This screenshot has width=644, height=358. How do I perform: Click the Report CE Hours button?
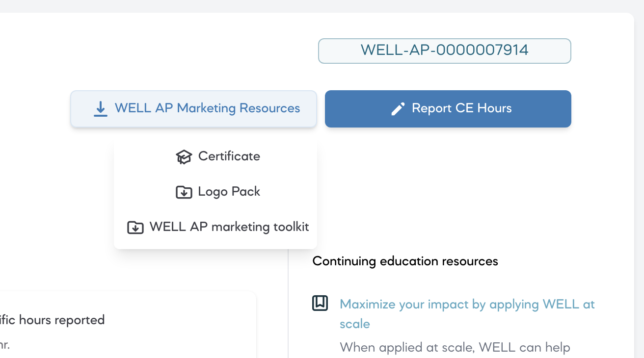(x=448, y=109)
